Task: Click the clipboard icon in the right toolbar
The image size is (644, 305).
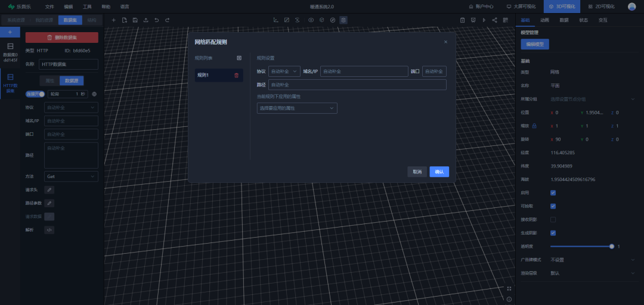Action: (463, 20)
